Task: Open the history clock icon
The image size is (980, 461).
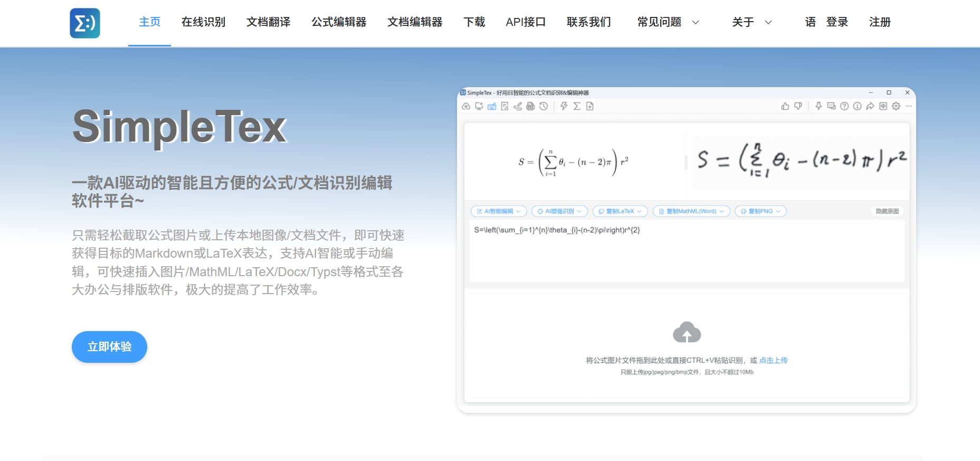Action: click(544, 106)
